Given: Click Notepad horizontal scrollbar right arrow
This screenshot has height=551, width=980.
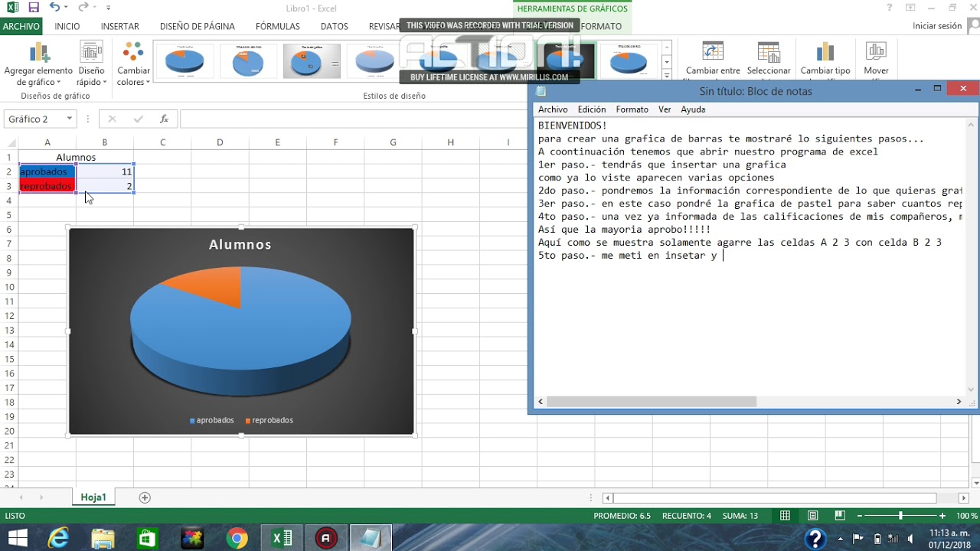Looking at the screenshot, I should pyautogui.click(x=959, y=401).
